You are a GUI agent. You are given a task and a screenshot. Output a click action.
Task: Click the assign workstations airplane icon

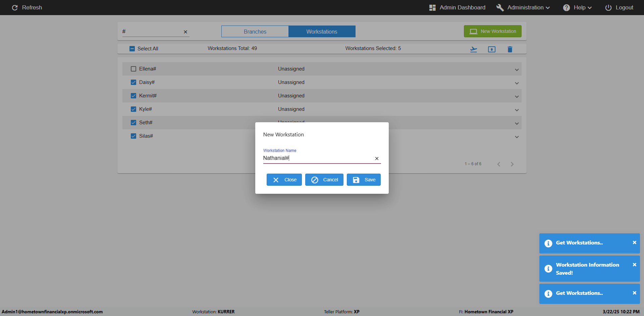474,49
